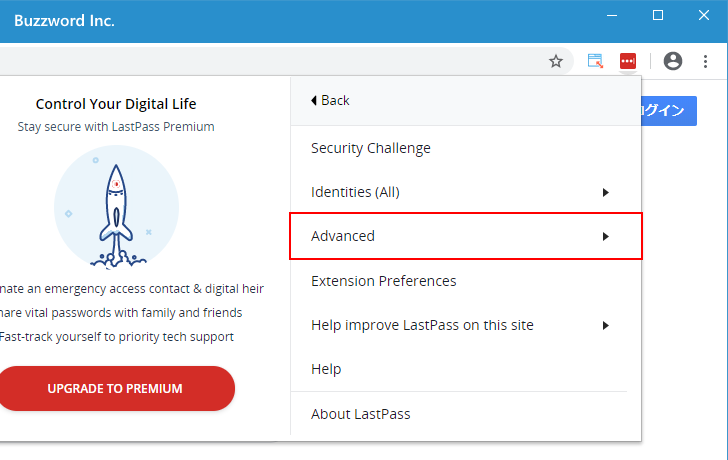Open Chrome's three-dot menu

pos(705,61)
